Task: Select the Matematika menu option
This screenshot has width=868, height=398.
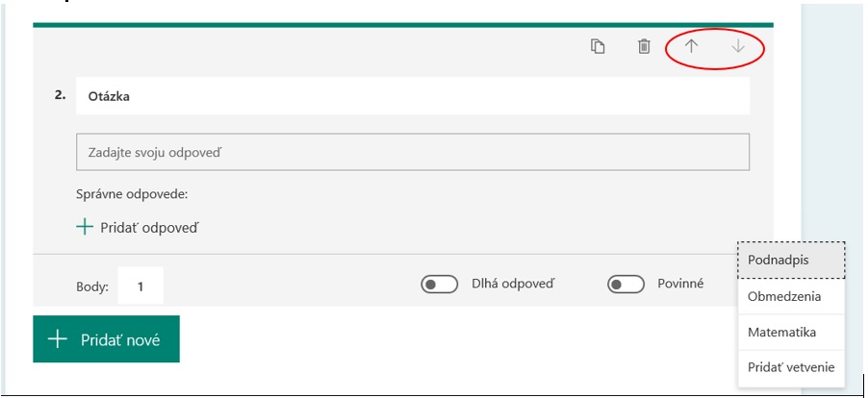Action: pyautogui.click(x=791, y=333)
